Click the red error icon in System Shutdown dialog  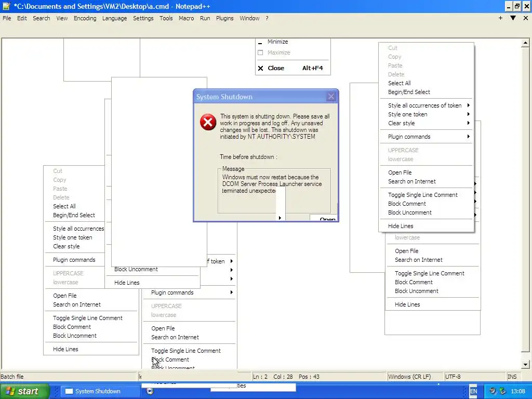(x=208, y=122)
